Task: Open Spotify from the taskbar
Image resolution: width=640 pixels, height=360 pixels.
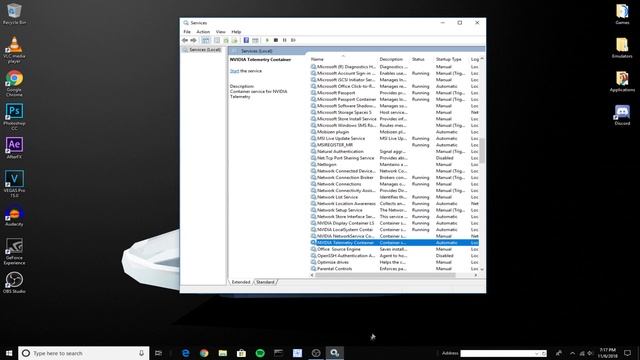Action: pos(260,353)
